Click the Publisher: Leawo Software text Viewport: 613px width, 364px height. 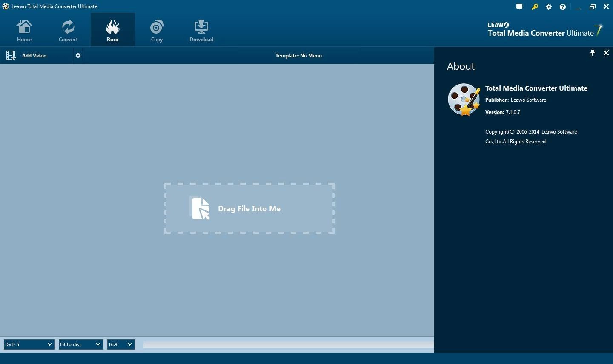[x=516, y=100]
